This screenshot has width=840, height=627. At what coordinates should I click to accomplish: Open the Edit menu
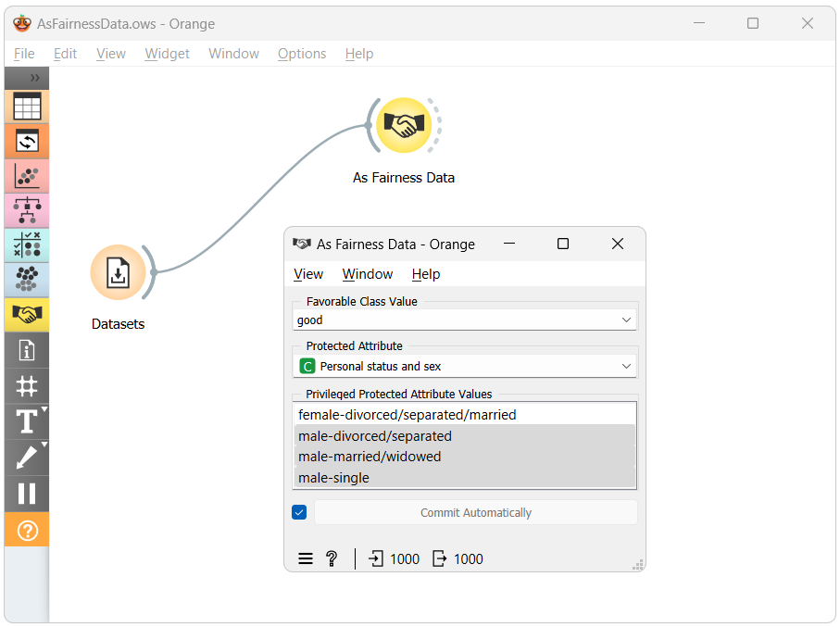[65, 54]
